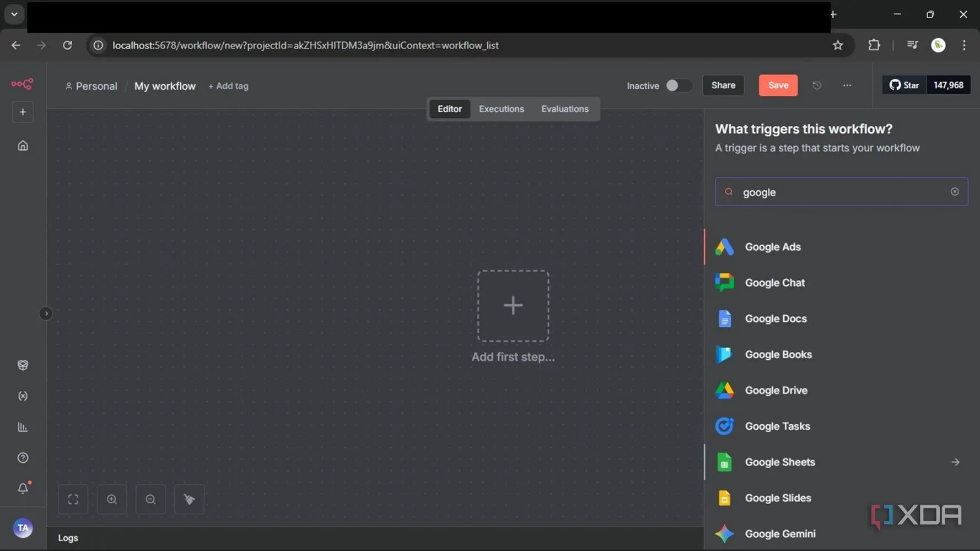Open the insights chart icon
The image size is (980, 551).
tap(23, 427)
